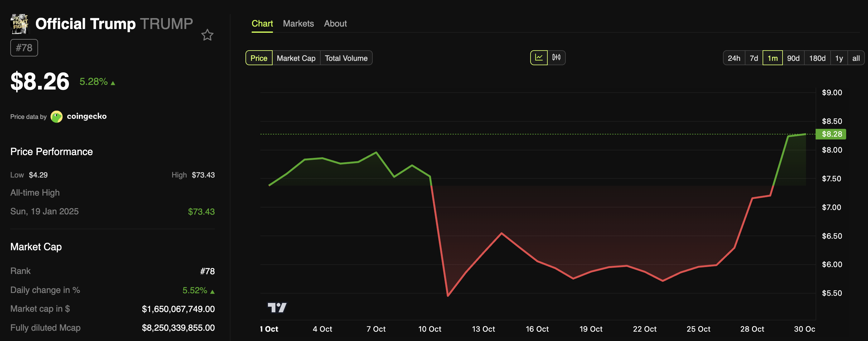This screenshot has height=341, width=868.
Task: Click the TradingView logo on chart
Action: (x=277, y=307)
